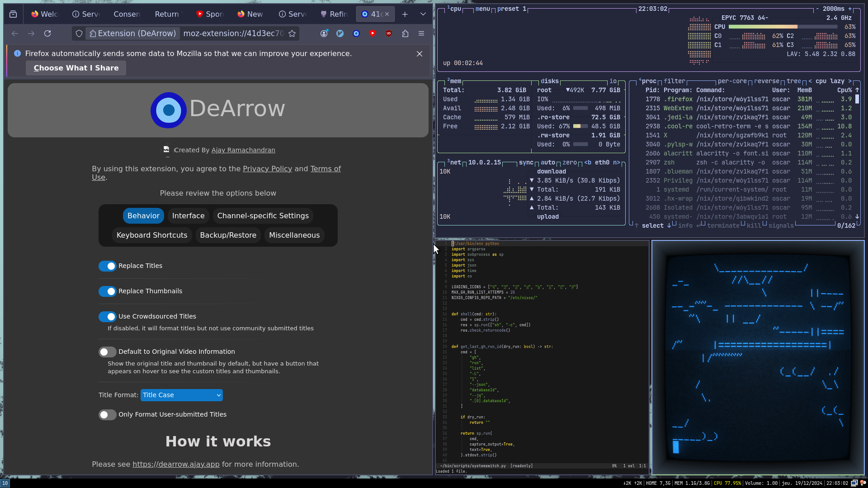Open the Privacy Policy link
Screen dimensions: 868x488
coord(267,169)
